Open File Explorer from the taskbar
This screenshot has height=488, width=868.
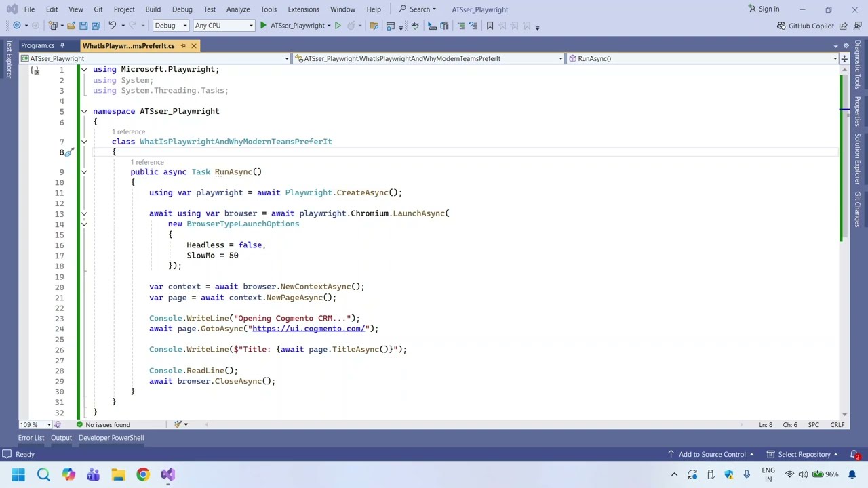(118, 474)
